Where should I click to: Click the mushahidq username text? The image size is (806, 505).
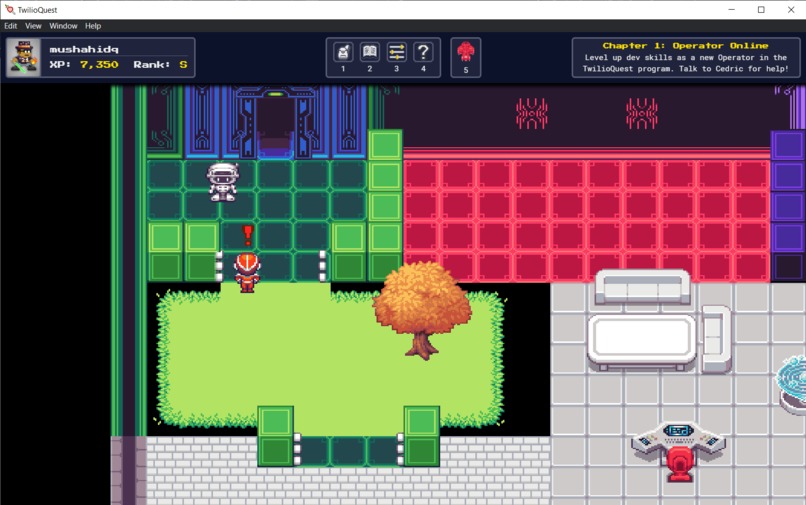[84, 49]
